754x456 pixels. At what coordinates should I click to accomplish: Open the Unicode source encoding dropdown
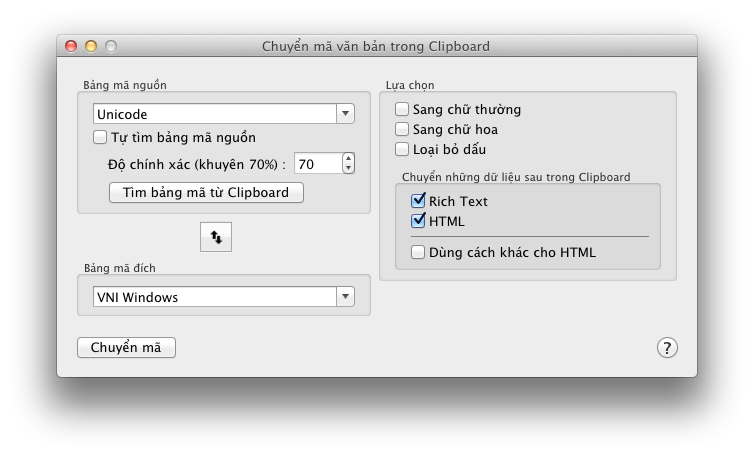pyautogui.click(x=224, y=114)
